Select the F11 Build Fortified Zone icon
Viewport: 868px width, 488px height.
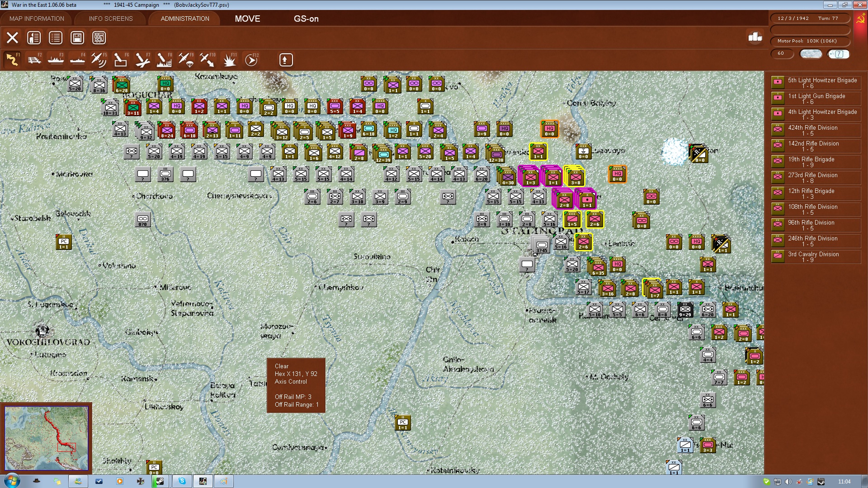[229, 60]
